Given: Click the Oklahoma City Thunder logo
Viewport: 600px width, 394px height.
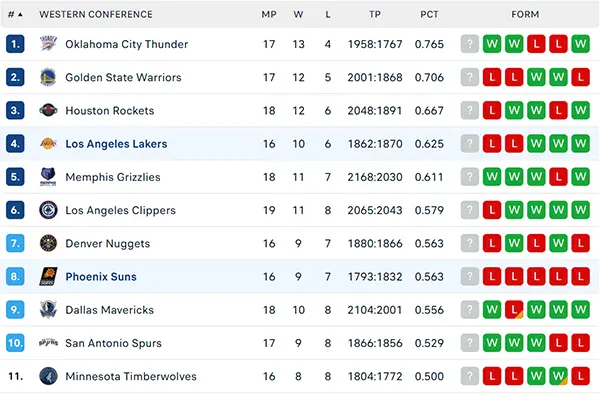Looking at the screenshot, I should [49, 44].
